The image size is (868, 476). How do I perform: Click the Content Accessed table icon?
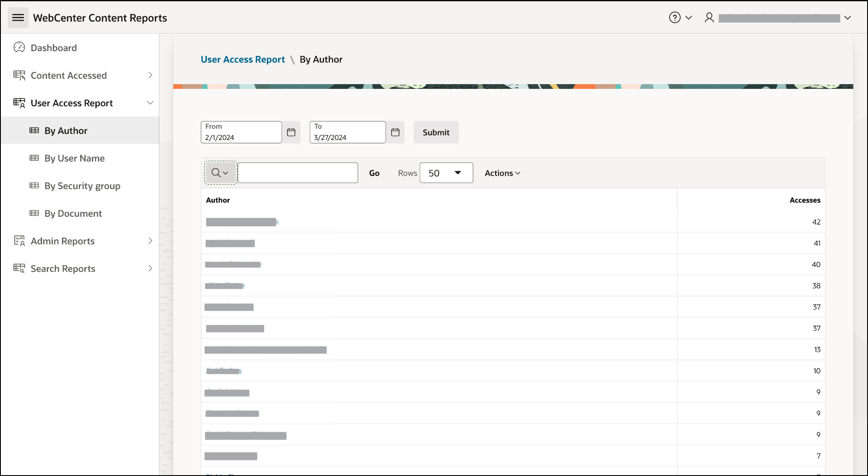tap(19, 75)
